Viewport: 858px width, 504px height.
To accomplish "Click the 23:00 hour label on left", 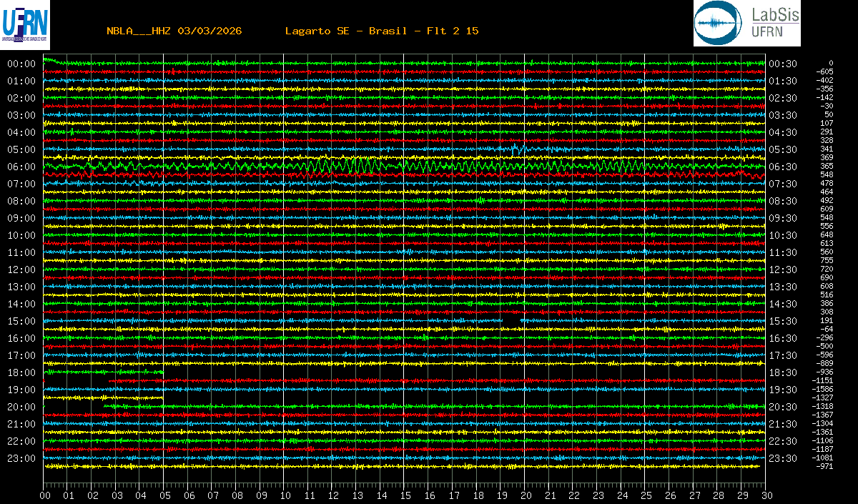I will (x=21, y=458).
